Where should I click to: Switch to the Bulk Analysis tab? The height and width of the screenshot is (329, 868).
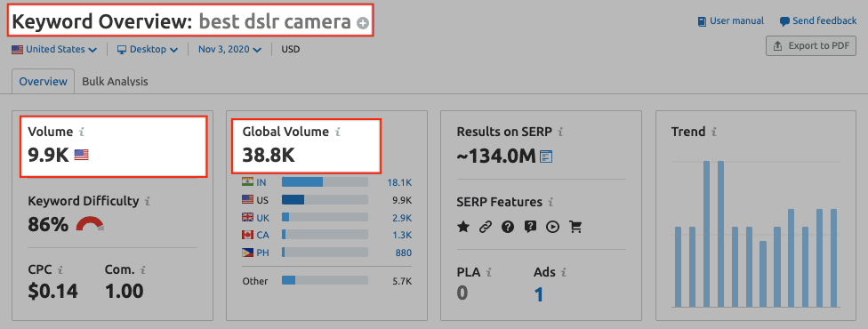pos(115,82)
